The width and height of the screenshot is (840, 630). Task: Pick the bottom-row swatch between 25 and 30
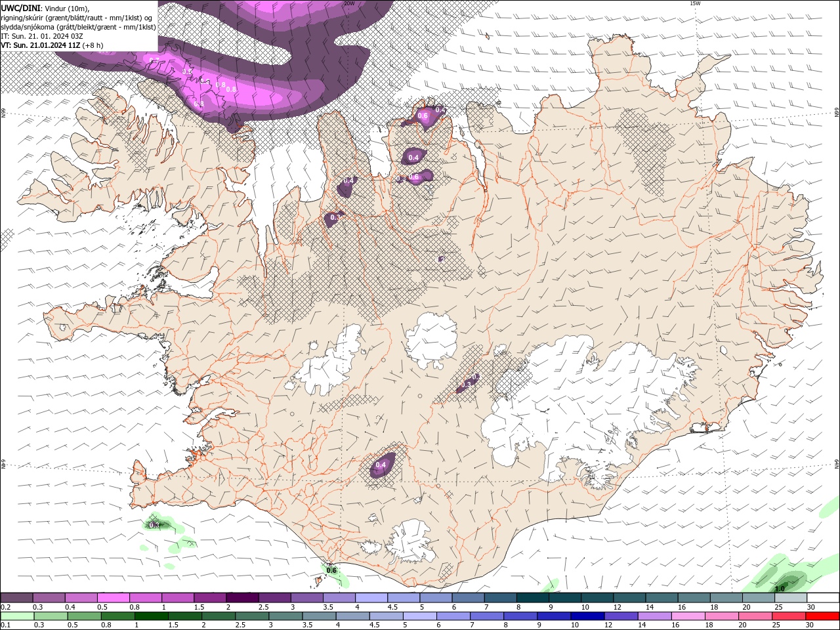[788, 616]
